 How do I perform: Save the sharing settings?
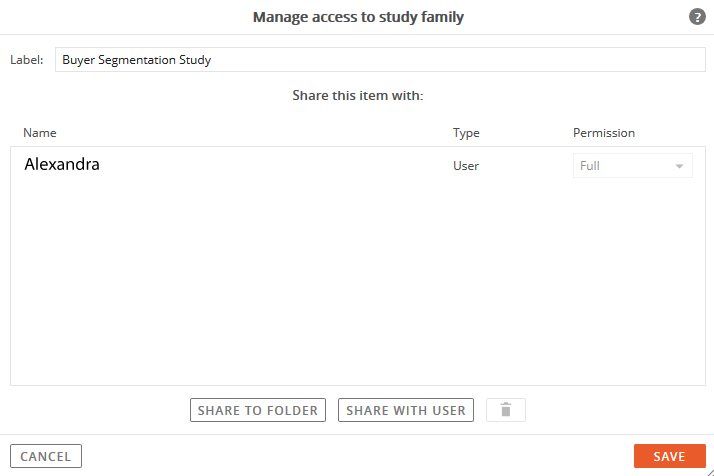click(669, 456)
